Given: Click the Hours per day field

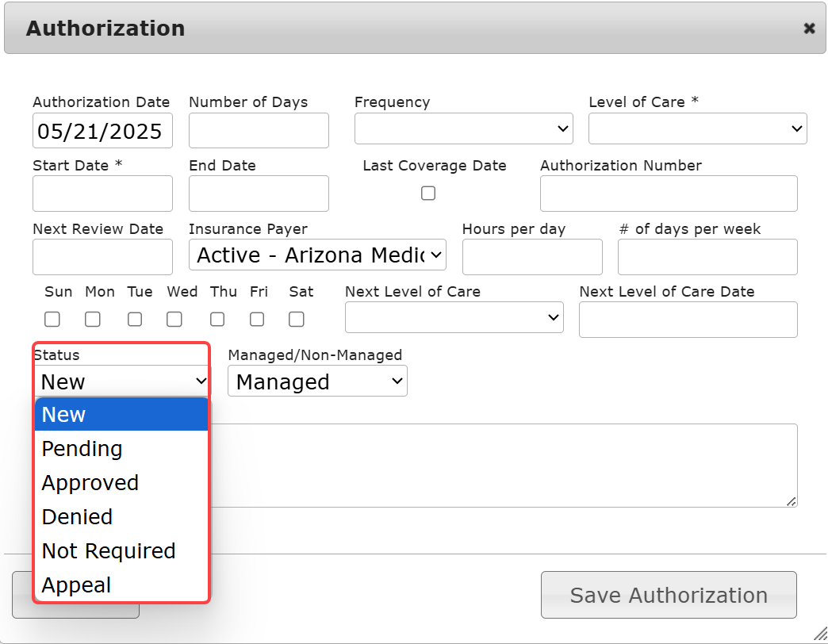Looking at the screenshot, I should pyautogui.click(x=532, y=256).
